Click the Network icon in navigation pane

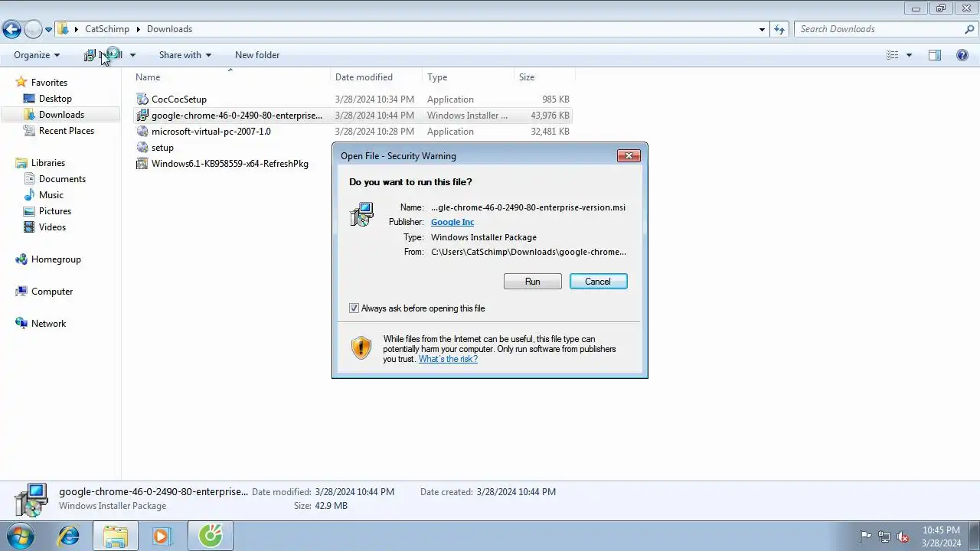pyautogui.click(x=21, y=324)
